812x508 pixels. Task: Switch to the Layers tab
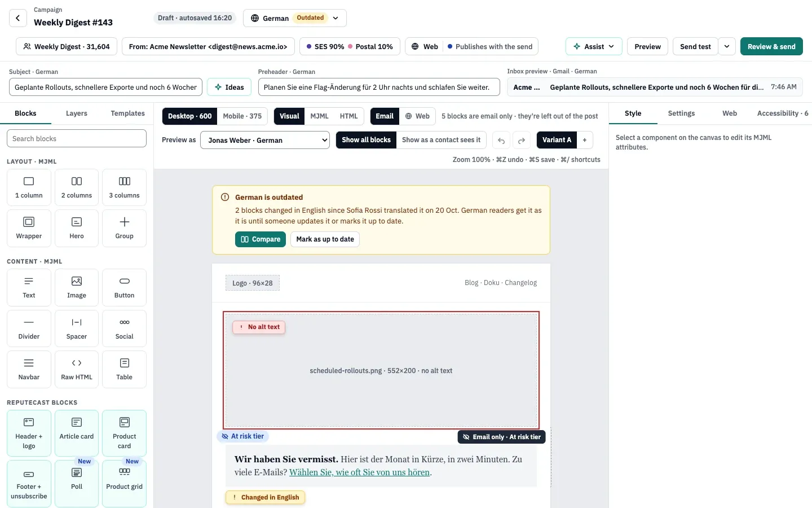77,113
